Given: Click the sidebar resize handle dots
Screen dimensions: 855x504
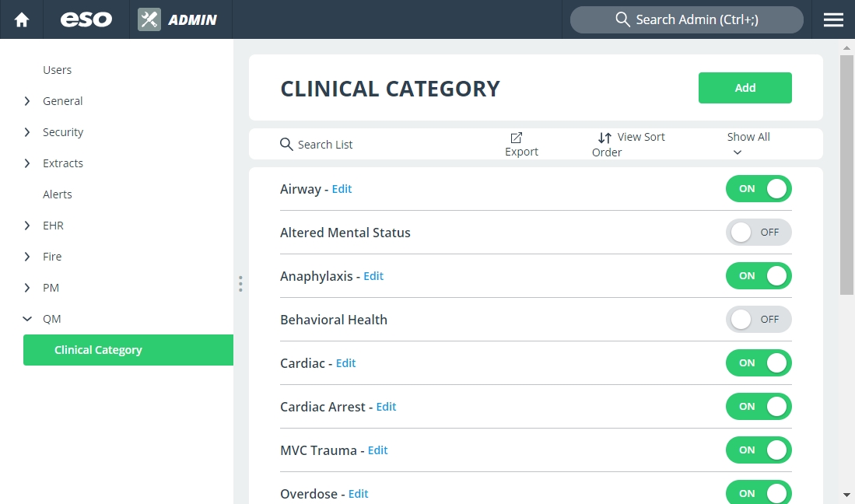Looking at the screenshot, I should pos(240,284).
